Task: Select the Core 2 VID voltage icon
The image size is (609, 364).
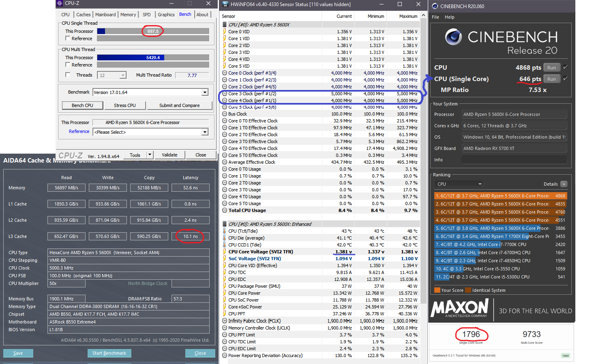Action: click(225, 45)
